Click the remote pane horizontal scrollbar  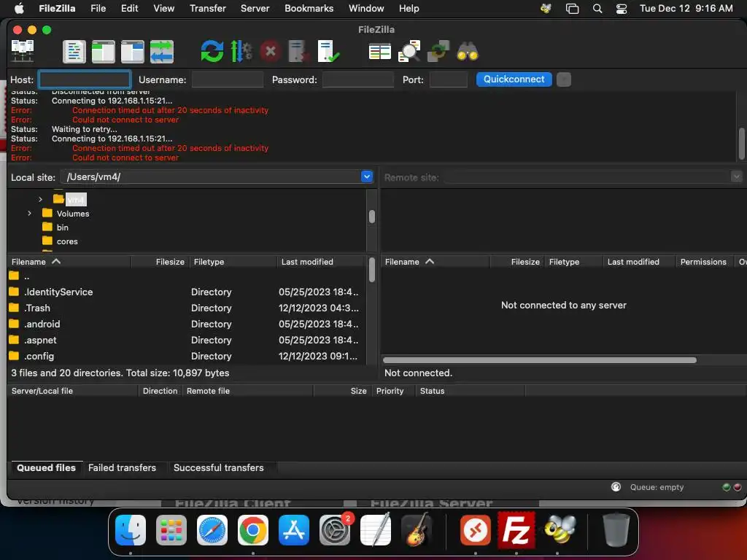point(539,360)
